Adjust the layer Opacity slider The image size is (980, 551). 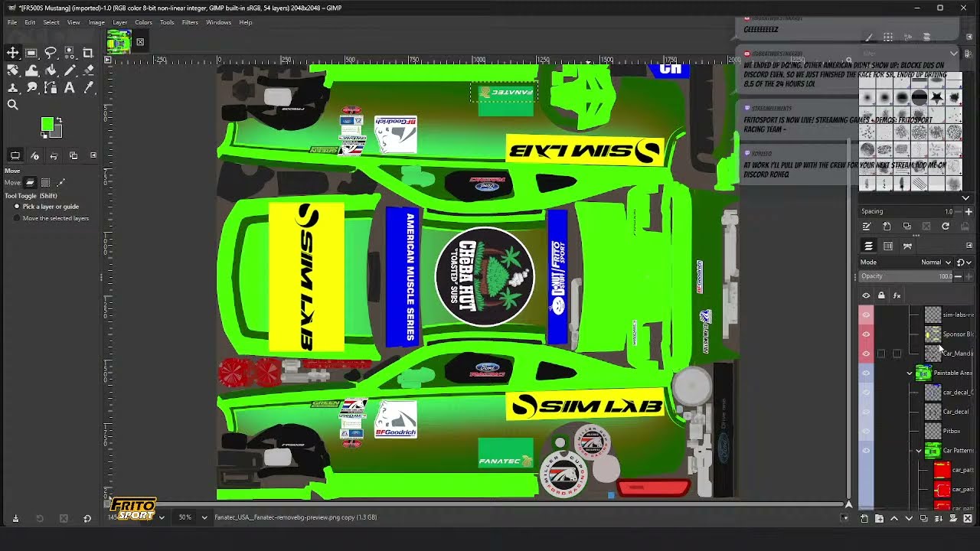[x=907, y=276]
